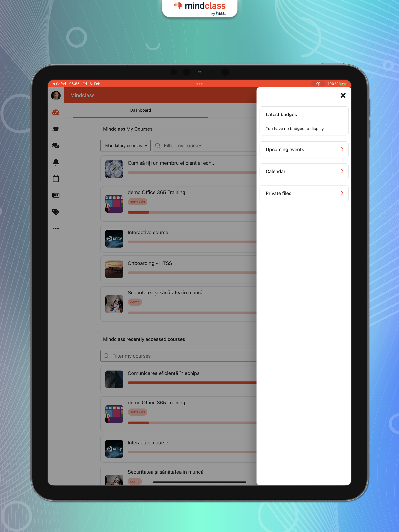The width and height of the screenshot is (399, 532).
Task: Click progress bar of Comunicarea eficientă în echipă
Action: coord(192,383)
